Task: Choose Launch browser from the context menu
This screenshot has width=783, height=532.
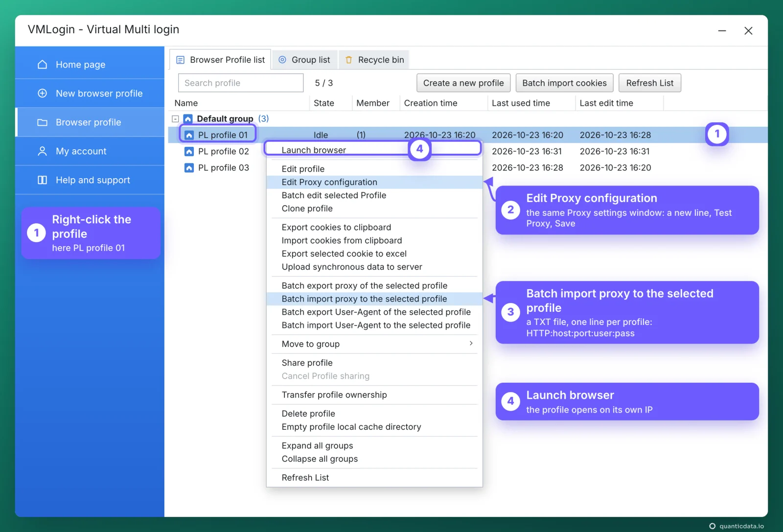Action: pos(374,150)
